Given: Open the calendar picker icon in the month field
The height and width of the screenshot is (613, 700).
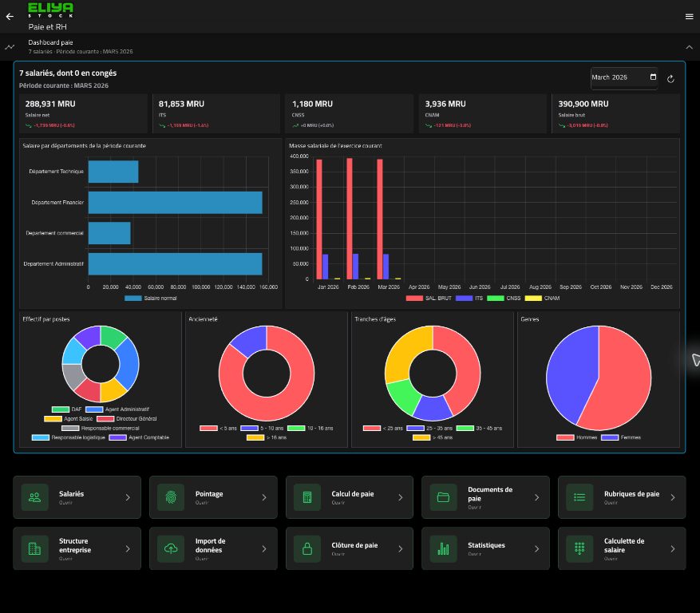Looking at the screenshot, I should [x=653, y=77].
